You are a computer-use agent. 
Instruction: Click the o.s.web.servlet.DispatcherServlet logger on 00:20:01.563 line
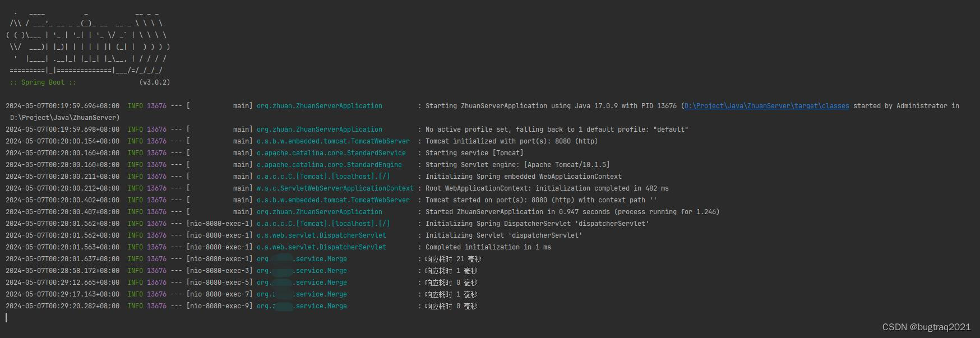click(321, 247)
